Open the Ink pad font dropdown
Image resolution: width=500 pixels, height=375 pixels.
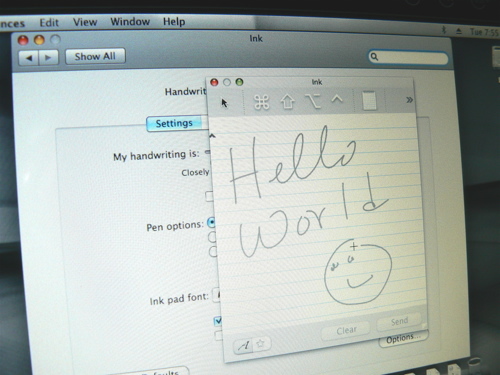pyautogui.click(x=216, y=295)
